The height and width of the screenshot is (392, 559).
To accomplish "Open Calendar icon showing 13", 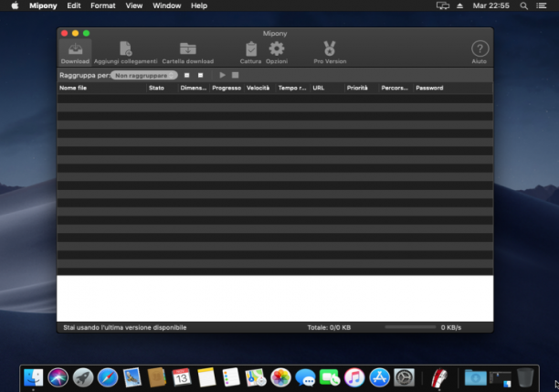I will point(182,377).
